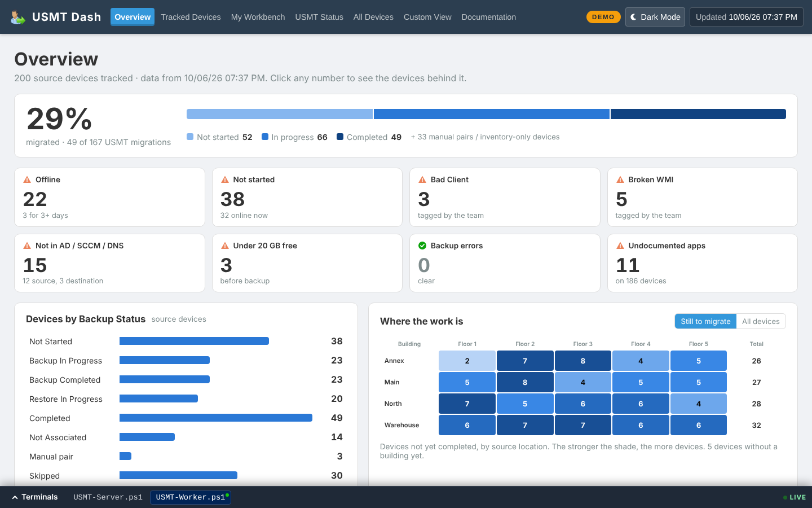Screen dimensions: 812x508
Task: Click the 'on 186 devices' subtext
Action: coord(641,281)
